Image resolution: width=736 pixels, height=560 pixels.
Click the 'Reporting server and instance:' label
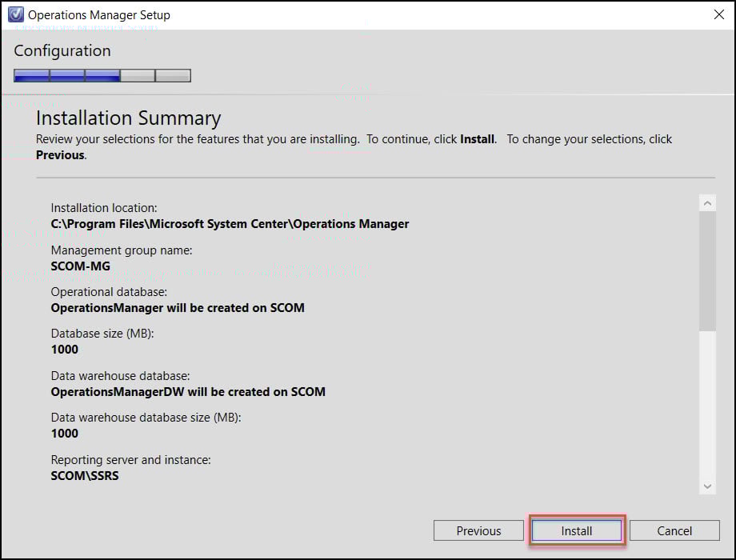130,460
